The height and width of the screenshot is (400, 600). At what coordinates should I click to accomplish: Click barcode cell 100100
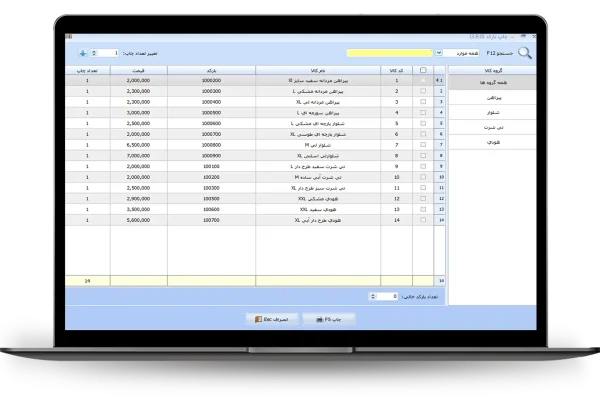pos(211,166)
